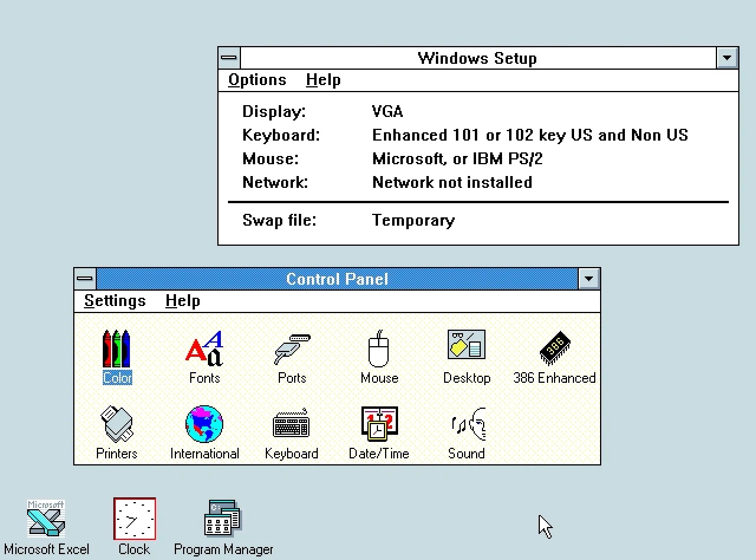Viewport: 756px width, 560px height.
Task: Open the Help menu in Control Panel
Action: [183, 301]
